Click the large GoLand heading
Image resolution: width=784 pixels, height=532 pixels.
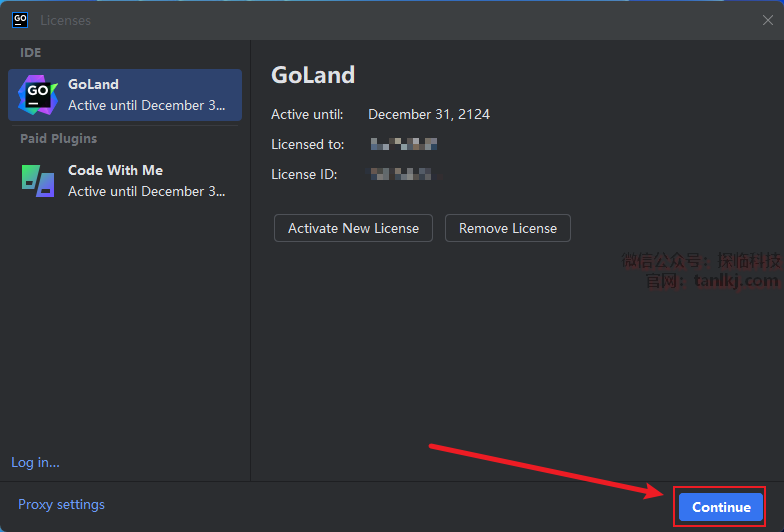313,75
